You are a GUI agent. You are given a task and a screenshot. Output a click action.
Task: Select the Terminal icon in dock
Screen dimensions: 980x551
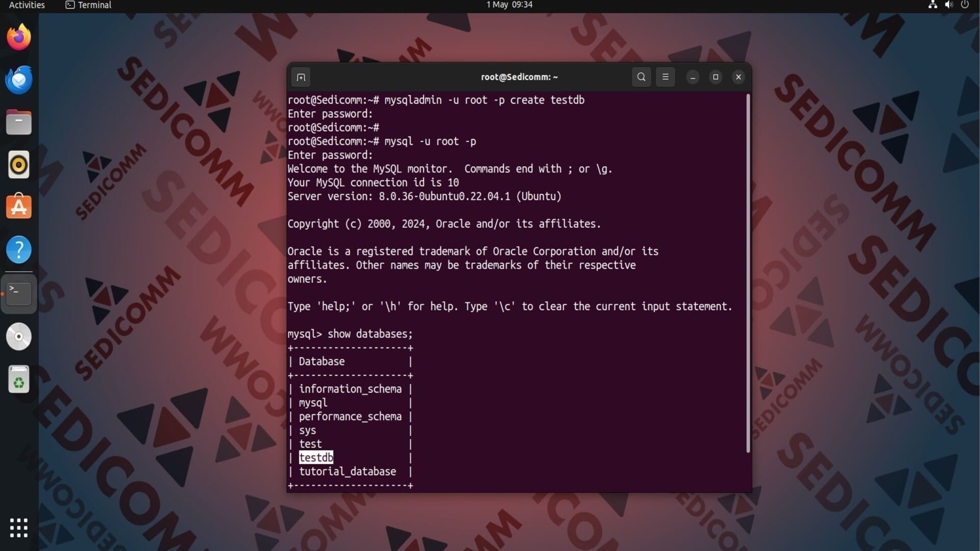click(19, 293)
